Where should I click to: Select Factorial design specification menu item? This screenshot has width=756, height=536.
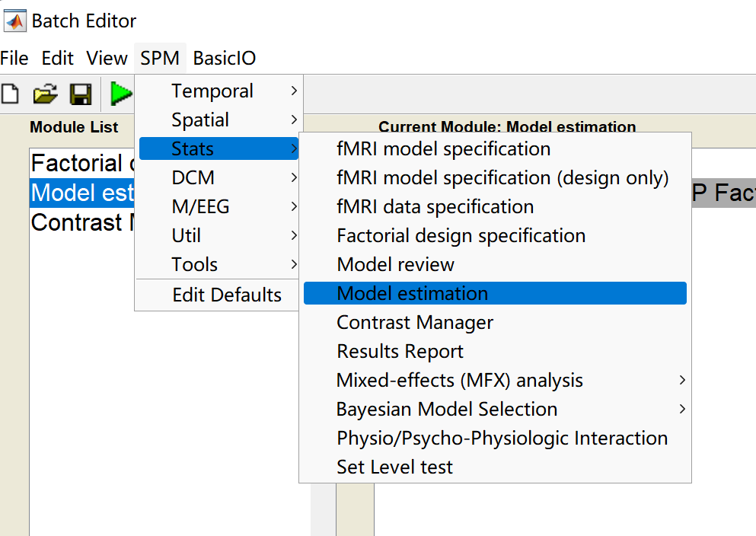461,235
